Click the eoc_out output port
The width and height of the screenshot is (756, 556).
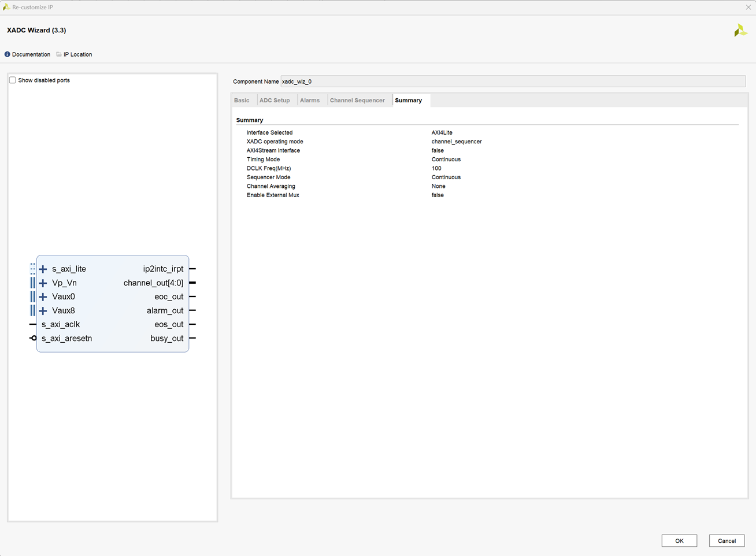[x=169, y=296]
